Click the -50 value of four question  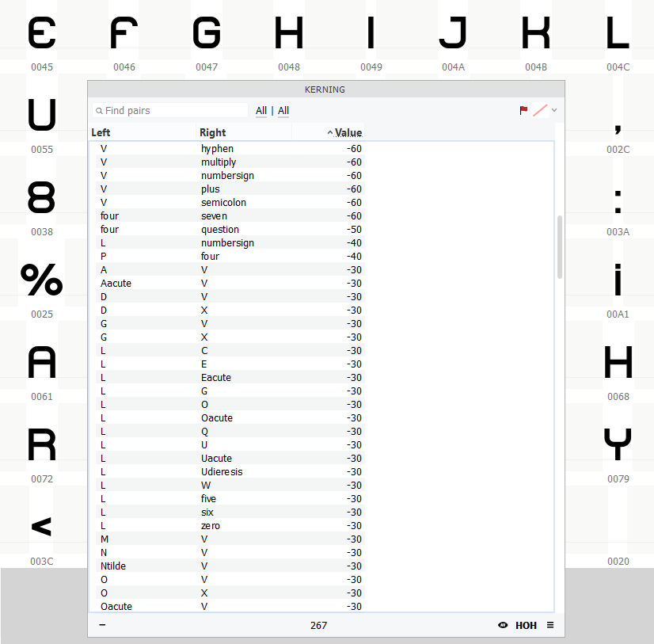[x=354, y=230]
